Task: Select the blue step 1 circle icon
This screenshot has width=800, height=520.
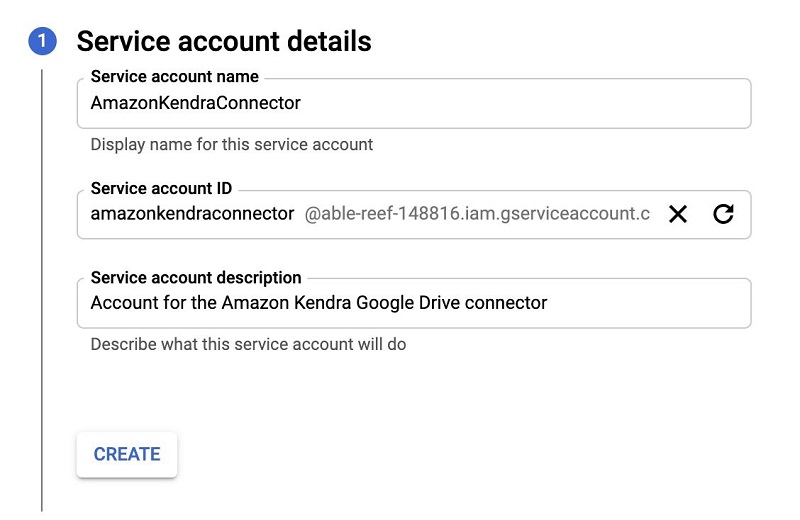Action: pyautogui.click(x=42, y=41)
